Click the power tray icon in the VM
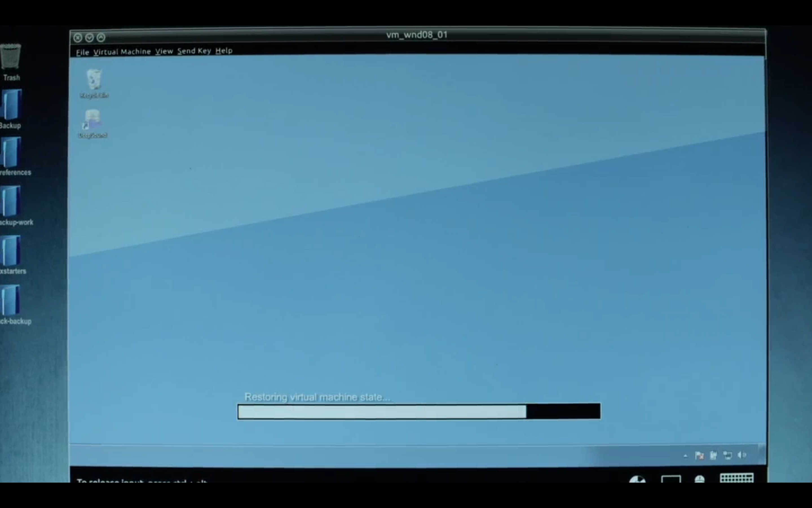This screenshot has width=812, height=508. [x=714, y=455]
